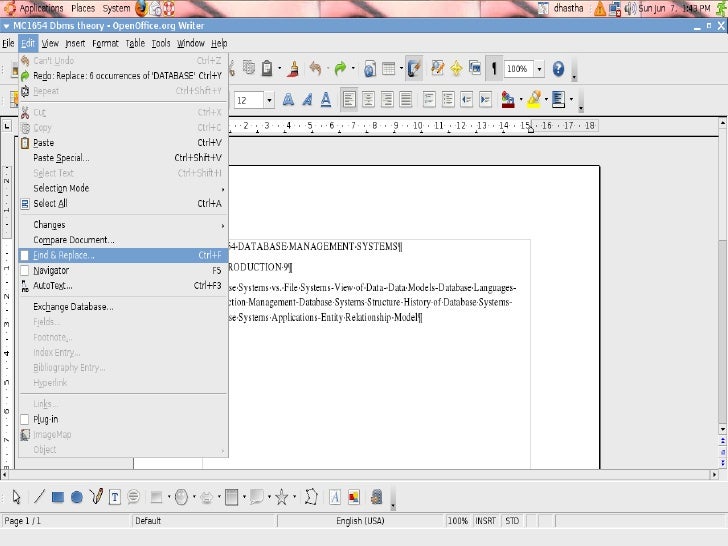Select the Line drawing tool

(39, 497)
